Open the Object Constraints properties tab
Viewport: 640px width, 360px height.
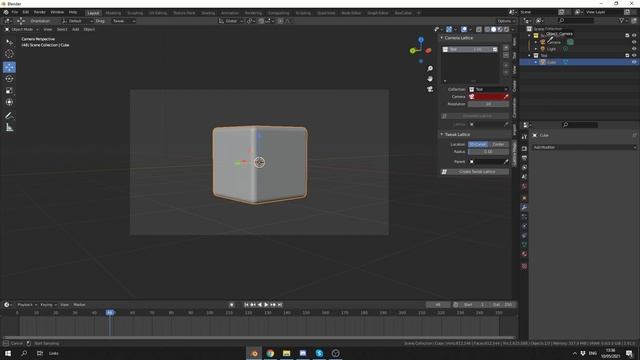pyautogui.click(x=524, y=236)
